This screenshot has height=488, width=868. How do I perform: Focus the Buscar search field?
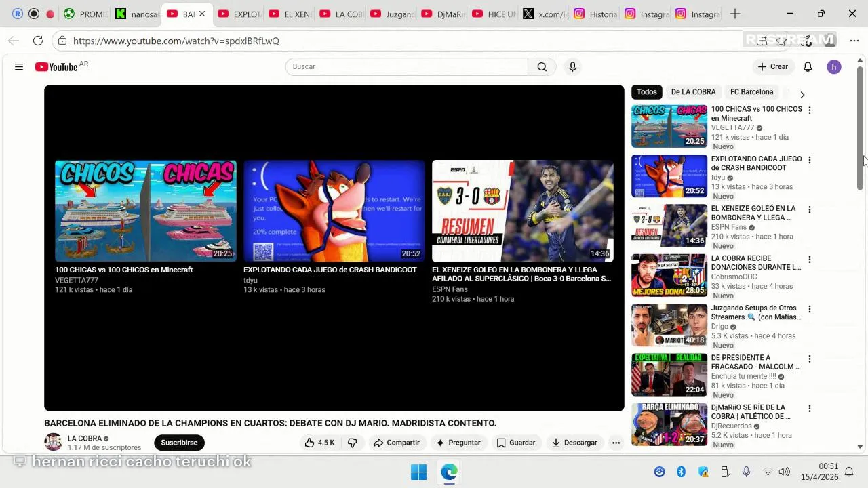[x=407, y=66]
